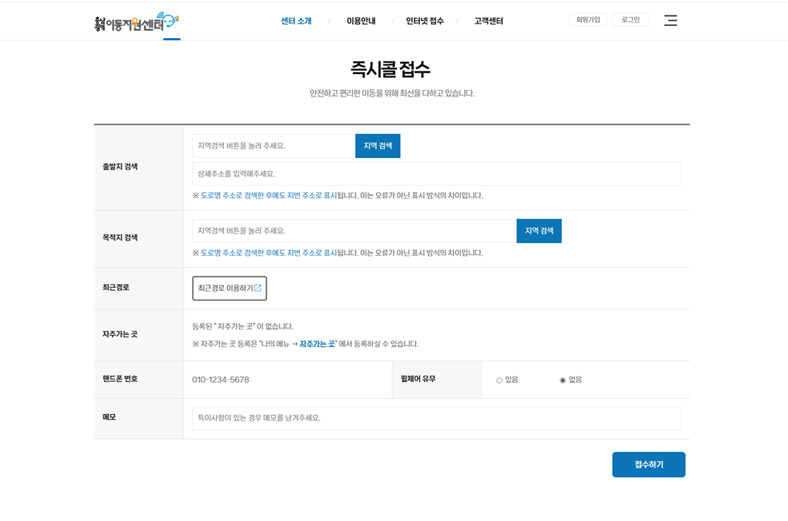Focus the 상세주소 detail address field
The image size is (788, 521).
tap(436, 174)
